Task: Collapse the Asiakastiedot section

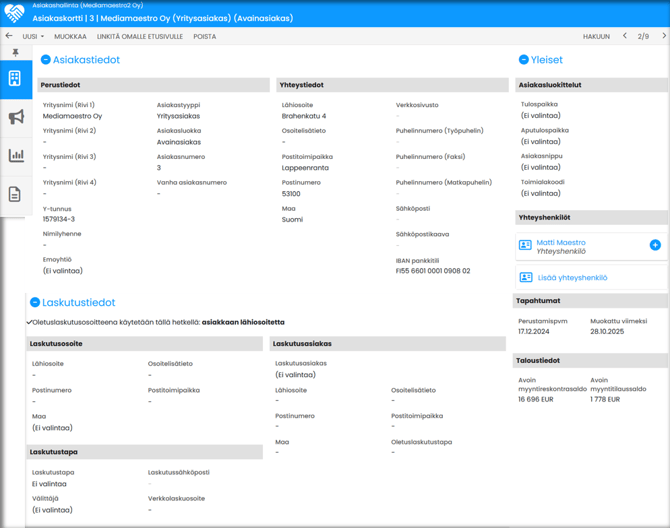Action: tap(46, 60)
